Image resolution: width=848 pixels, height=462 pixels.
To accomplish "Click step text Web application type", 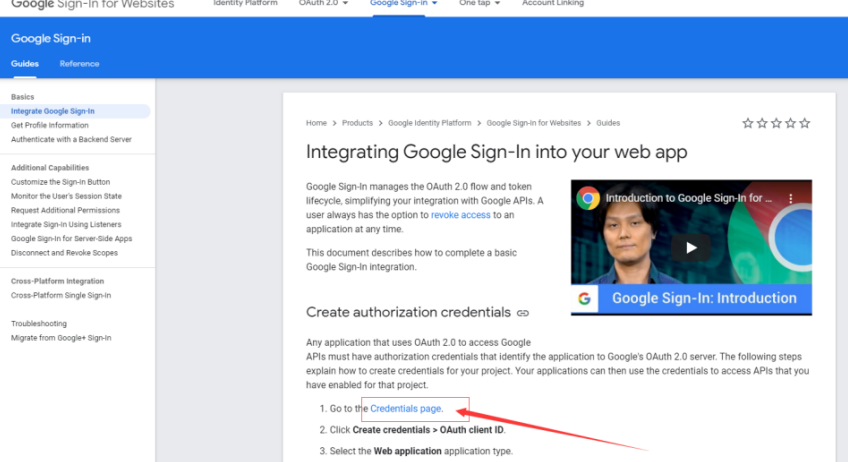I will click(x=408, y=451).
